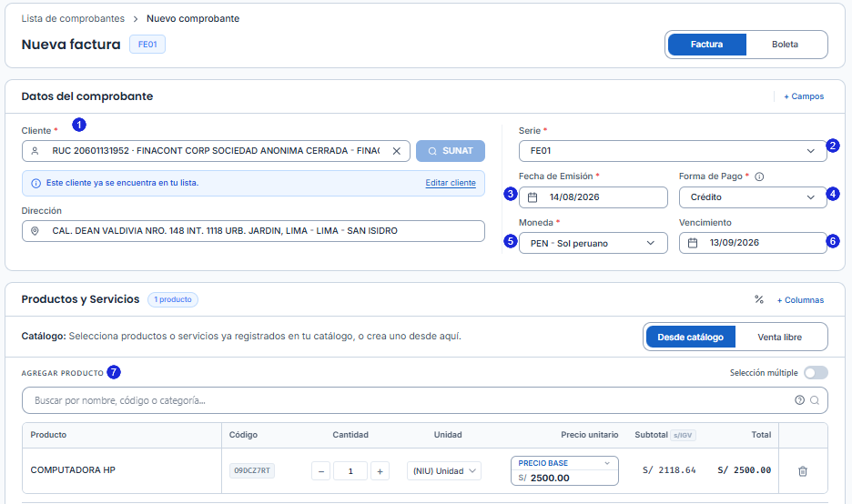
Task: Open the Serie FE01 dropdown
Action: 673,151
